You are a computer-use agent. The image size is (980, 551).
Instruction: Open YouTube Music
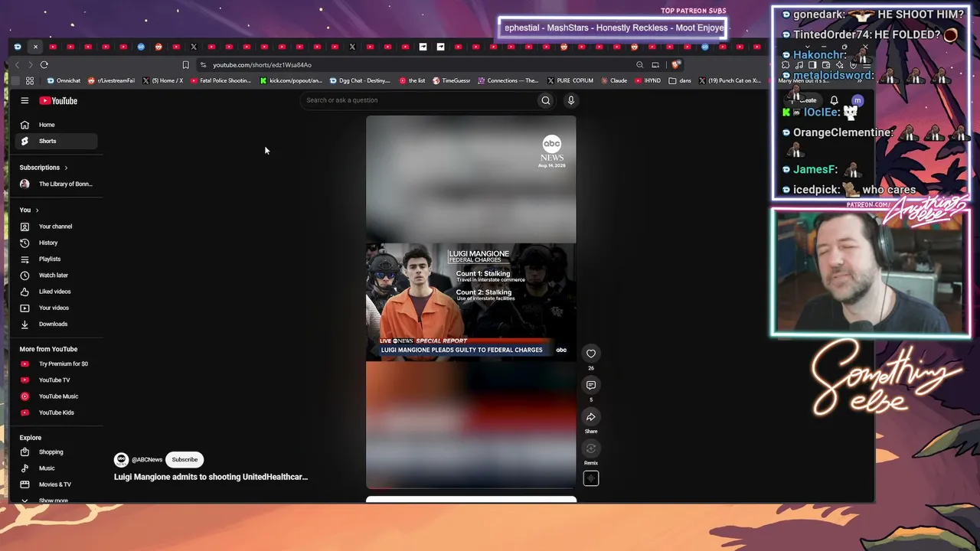click(x=58, y=396)
